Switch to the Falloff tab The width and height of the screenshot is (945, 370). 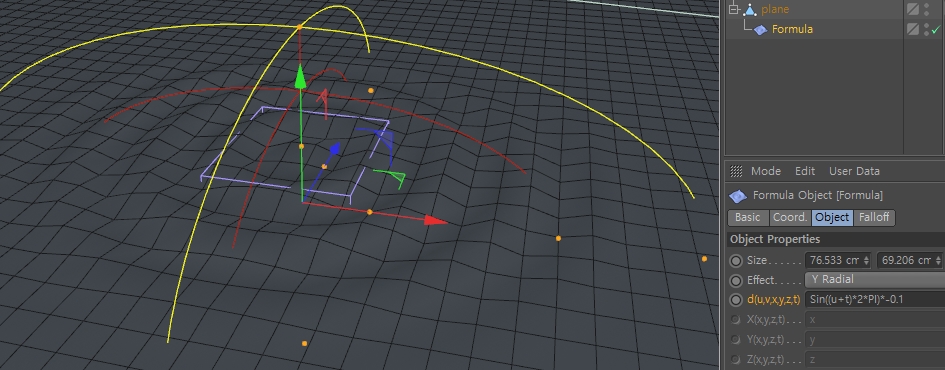(x=874, y=218)
